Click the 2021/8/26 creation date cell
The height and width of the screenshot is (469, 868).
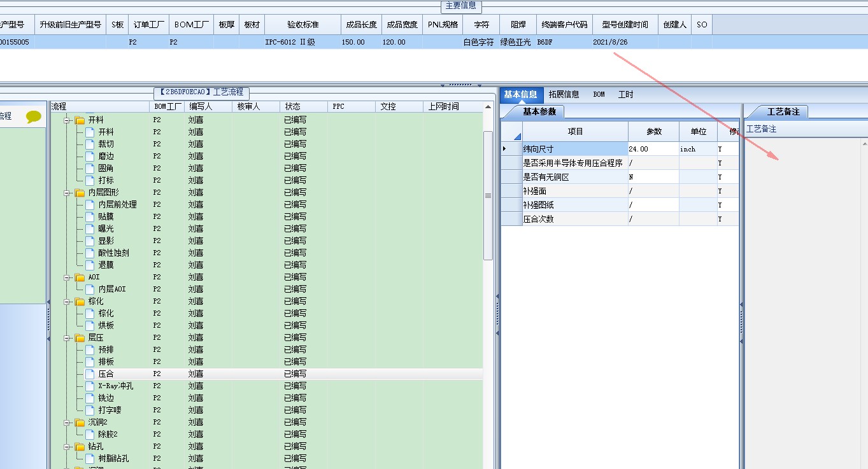(625, 42)
